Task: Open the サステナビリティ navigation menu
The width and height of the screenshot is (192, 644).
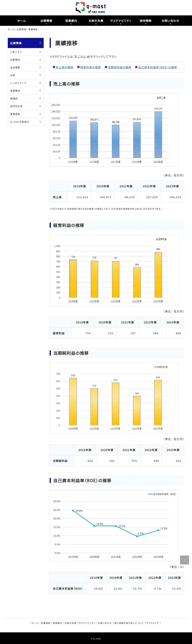Action: [x=121, y=21]
